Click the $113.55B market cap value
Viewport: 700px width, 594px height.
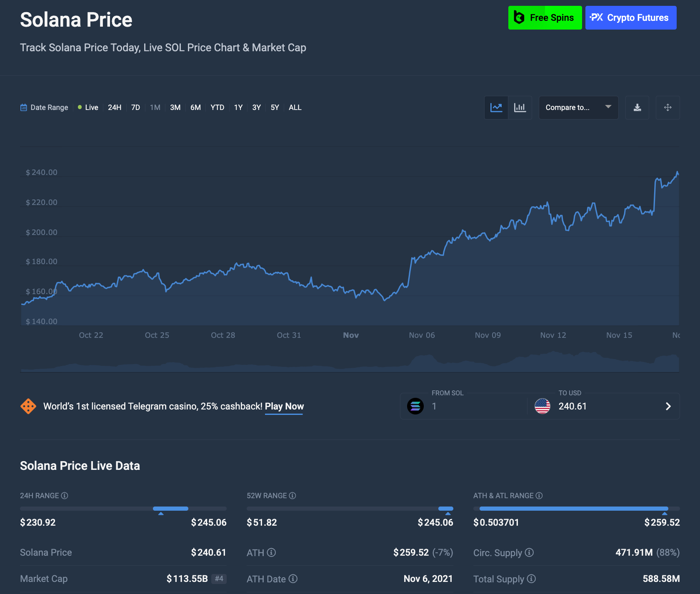pyautogui.click(x=187, y=579)
